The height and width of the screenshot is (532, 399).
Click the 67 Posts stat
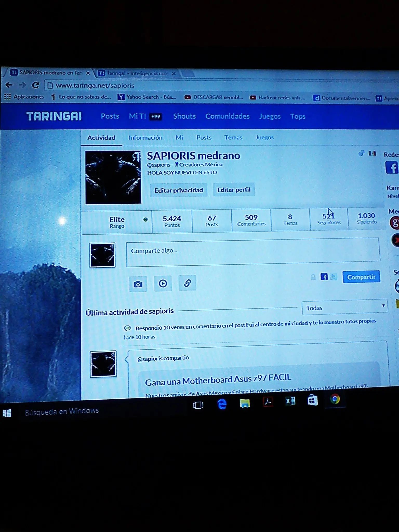click(x=212, y=221)
